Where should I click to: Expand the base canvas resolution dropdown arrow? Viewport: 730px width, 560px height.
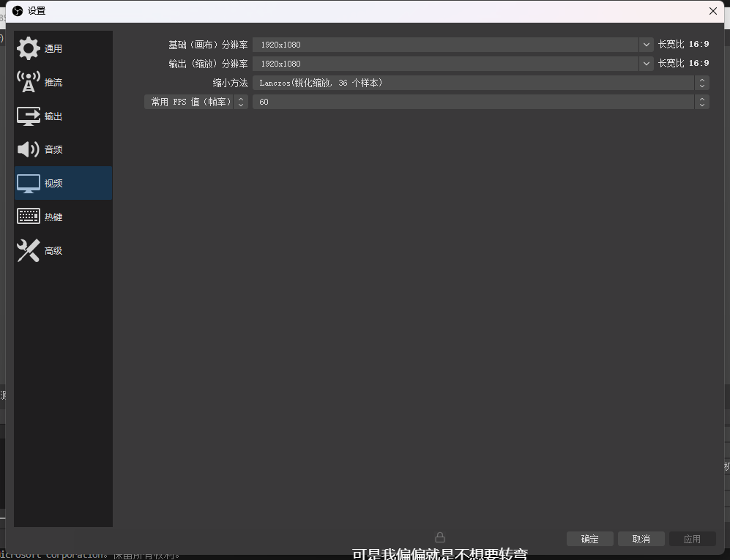646,45
